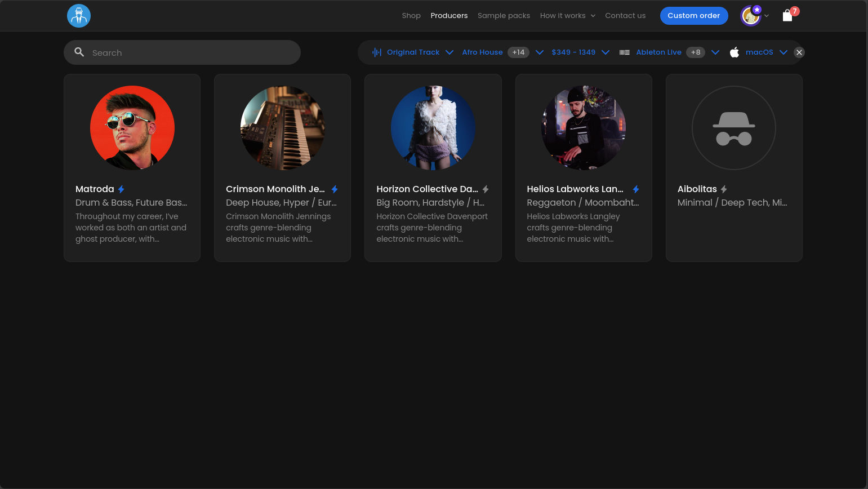Click the user profile avatar

751,16
